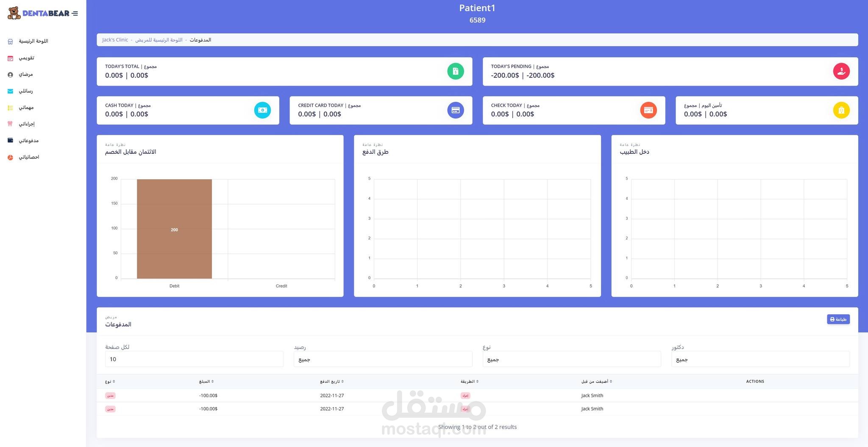Click the blue Credit Card Today icon

455,110
